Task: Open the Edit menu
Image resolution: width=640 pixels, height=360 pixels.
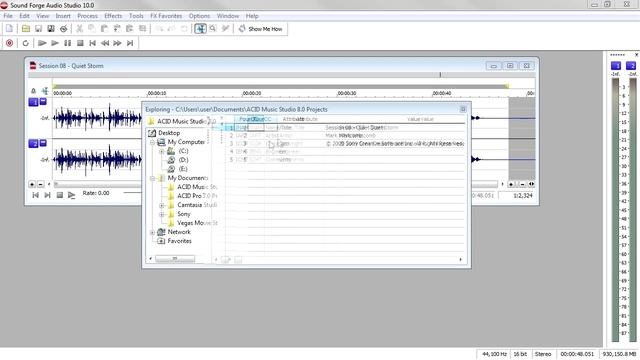Action: tap(24, 16)
